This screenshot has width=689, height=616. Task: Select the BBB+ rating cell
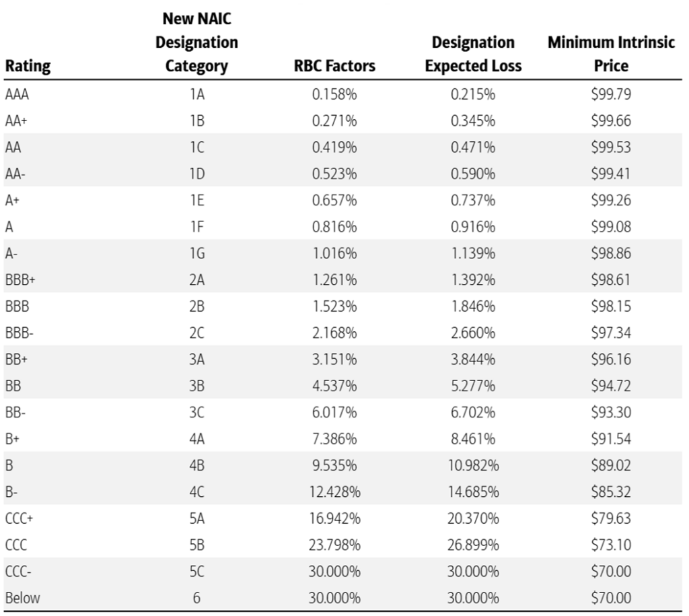point(20,280)
